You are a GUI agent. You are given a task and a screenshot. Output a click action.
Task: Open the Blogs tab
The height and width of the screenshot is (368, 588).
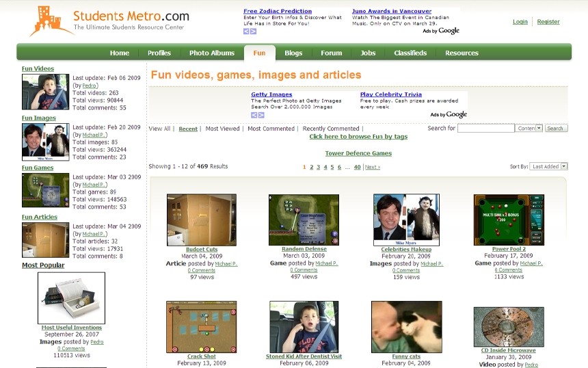293,53
